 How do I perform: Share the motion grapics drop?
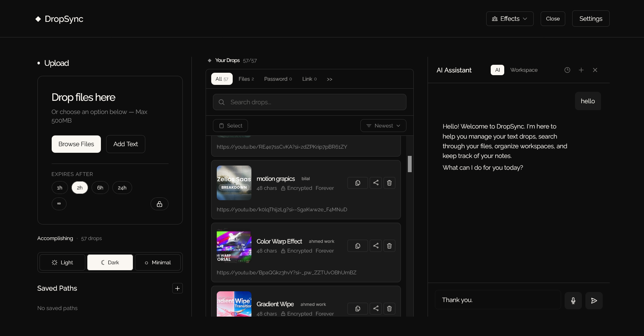pyautogui.click(x=376, y=183)
